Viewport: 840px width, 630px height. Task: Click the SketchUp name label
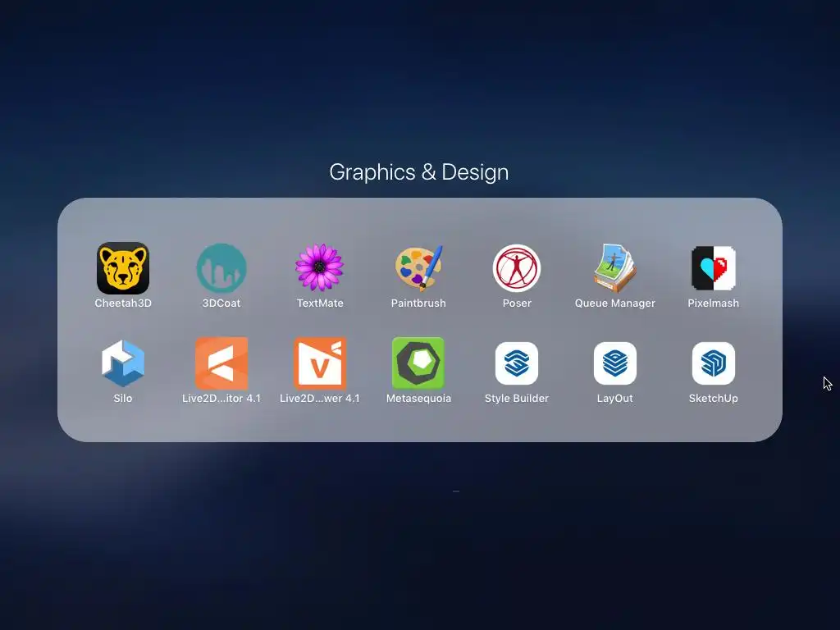pos(714,399)
